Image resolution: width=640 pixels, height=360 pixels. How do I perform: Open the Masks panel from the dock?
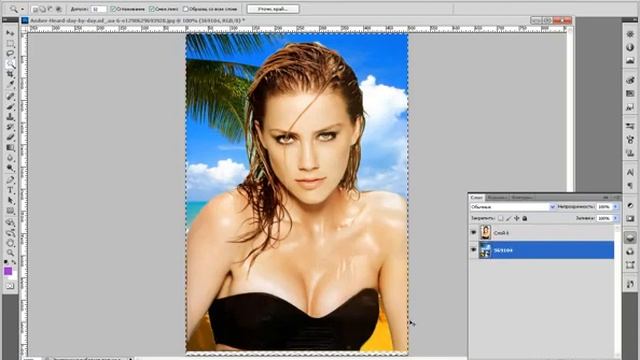(x=630, y=219)
